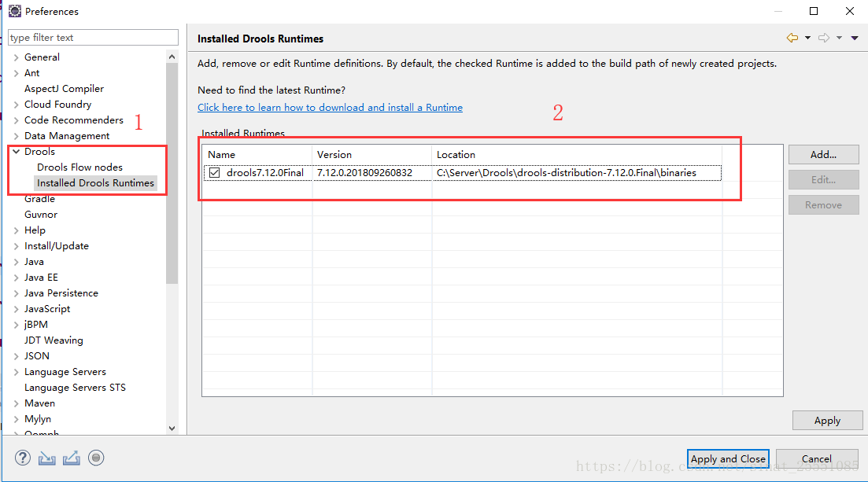Click the Apply button
The width and height of the screenshot is (868, 482).
pyautogui.click(x=827, y=421)
